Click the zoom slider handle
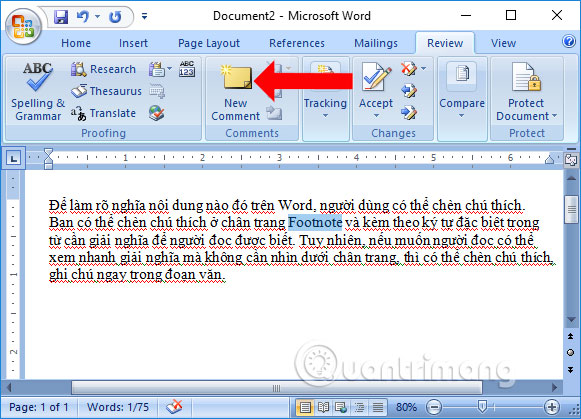The width and height of the screenshot is (581, 419). tap(482, 407)
